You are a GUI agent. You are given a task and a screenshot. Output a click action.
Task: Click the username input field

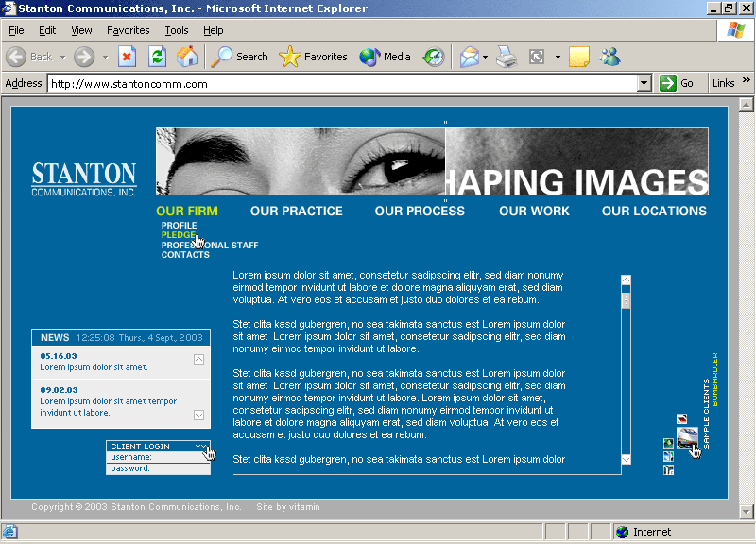[x=180, y=457]
